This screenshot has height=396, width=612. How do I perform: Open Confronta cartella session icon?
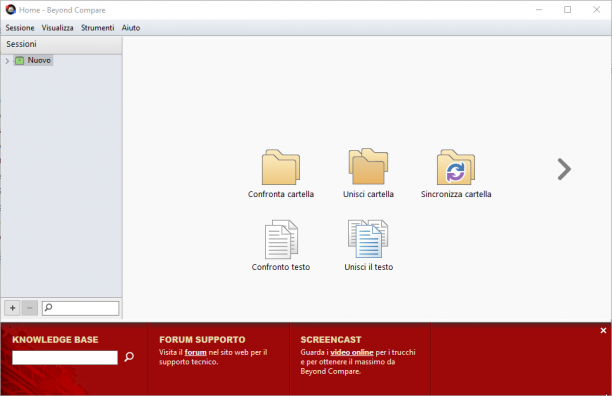(x=281, y=167)
